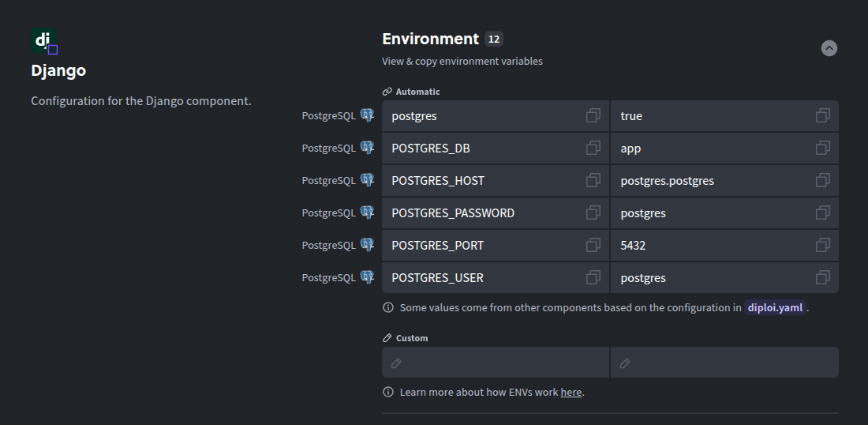This screenshot has width=868, height=425.
Task: Click PostgreSQL elephant icon beside POSTGRES_HOST
Action: click(x=367, y=180)
